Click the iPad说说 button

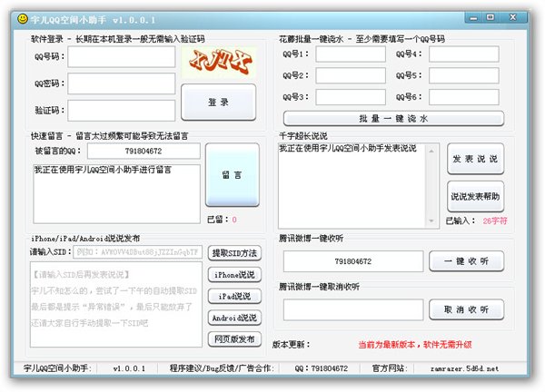coord(234,296)
